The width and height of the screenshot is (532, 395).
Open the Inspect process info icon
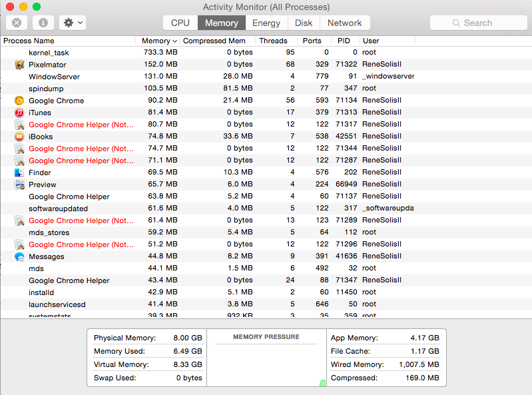click(43, 23)
